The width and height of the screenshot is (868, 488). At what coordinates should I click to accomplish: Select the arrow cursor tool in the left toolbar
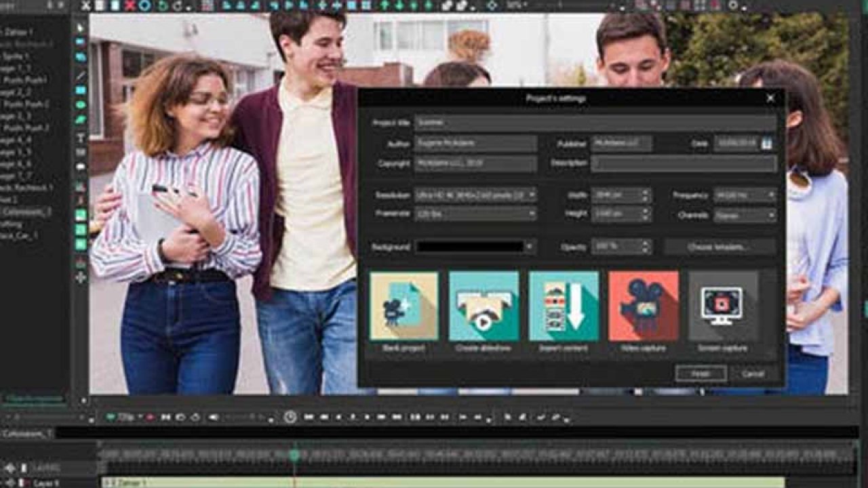click(x=81, y=28)
